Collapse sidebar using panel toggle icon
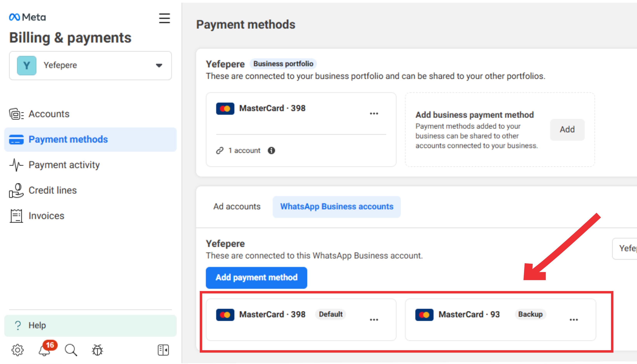 [x=163, y=350]
